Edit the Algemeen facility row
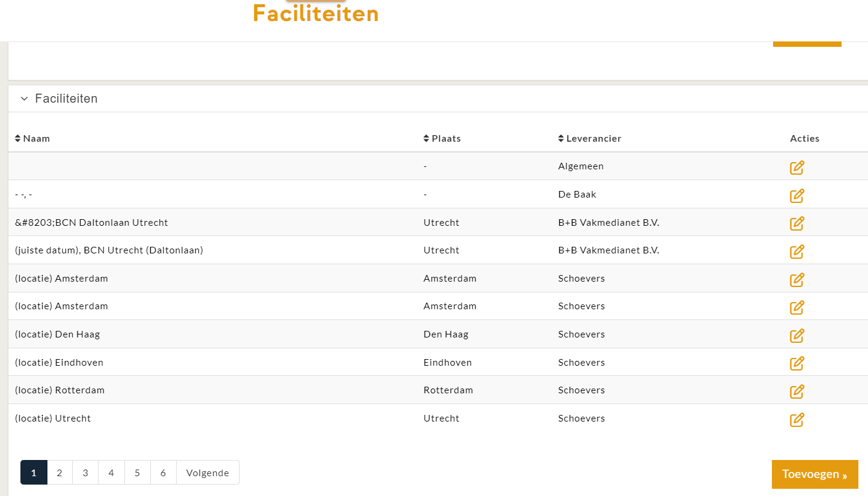 pos(797,168)
